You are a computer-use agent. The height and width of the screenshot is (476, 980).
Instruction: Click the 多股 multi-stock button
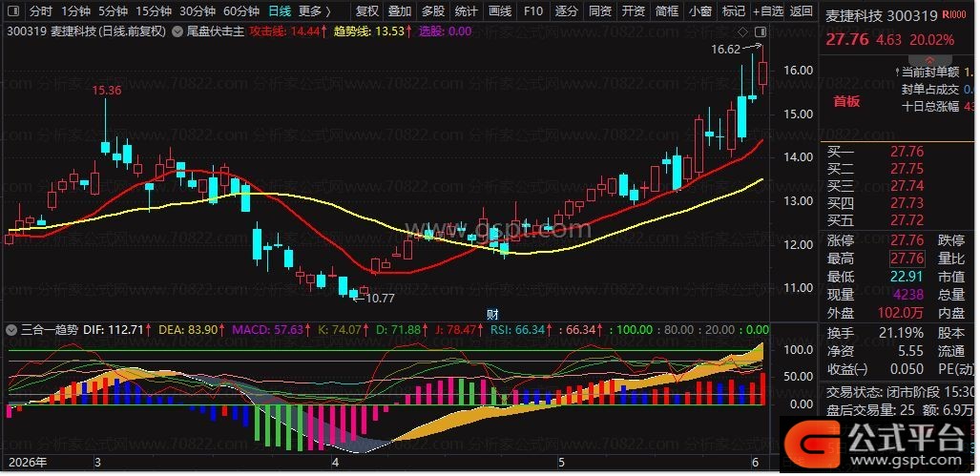pyautogui.click(x=433, y=10)
